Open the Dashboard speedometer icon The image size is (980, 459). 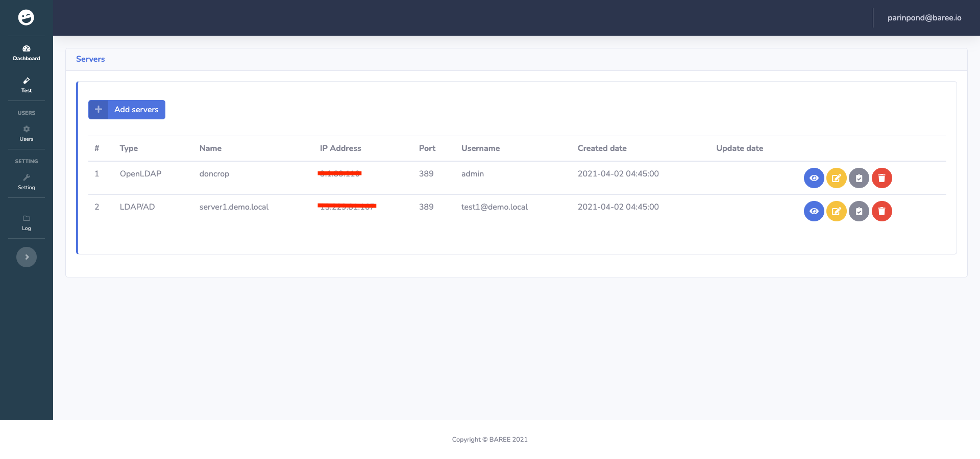click(26, 49)
